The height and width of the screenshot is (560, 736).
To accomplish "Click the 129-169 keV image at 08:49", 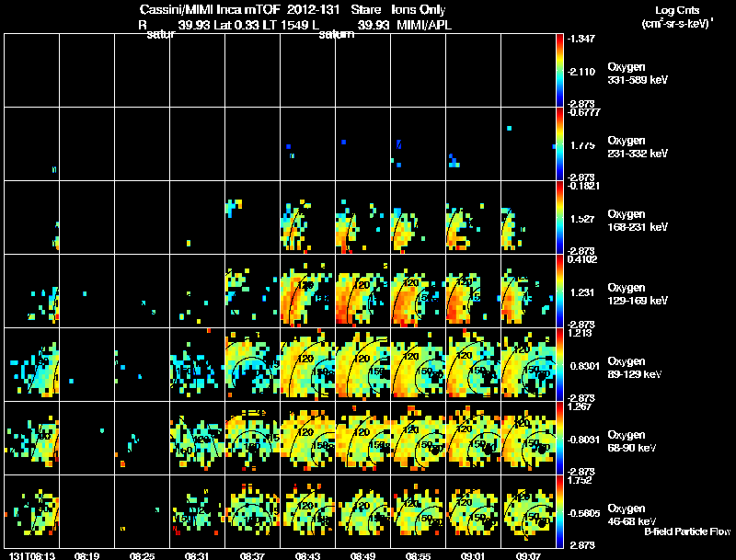I will (362, 291).
